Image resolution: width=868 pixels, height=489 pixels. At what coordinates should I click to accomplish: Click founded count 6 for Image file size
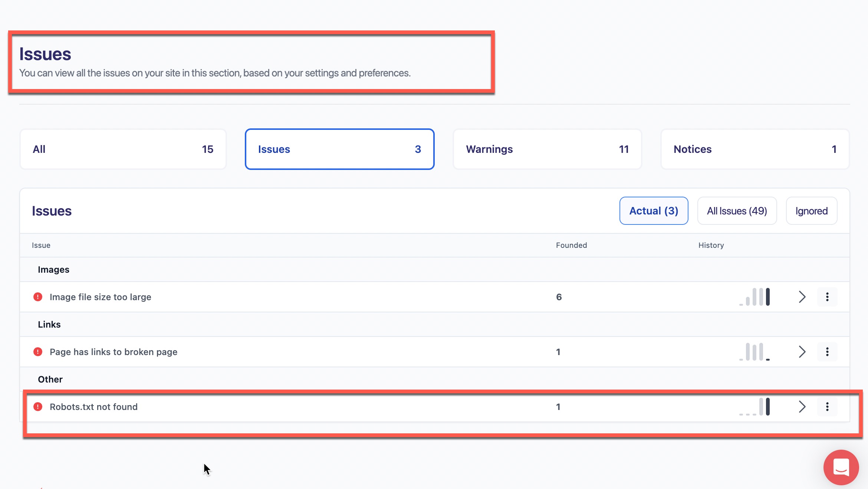[x=559, y=297]
